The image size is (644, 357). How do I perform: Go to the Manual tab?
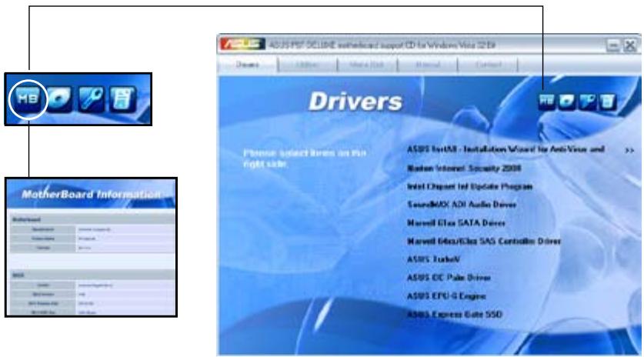click(x=428, y=65)
